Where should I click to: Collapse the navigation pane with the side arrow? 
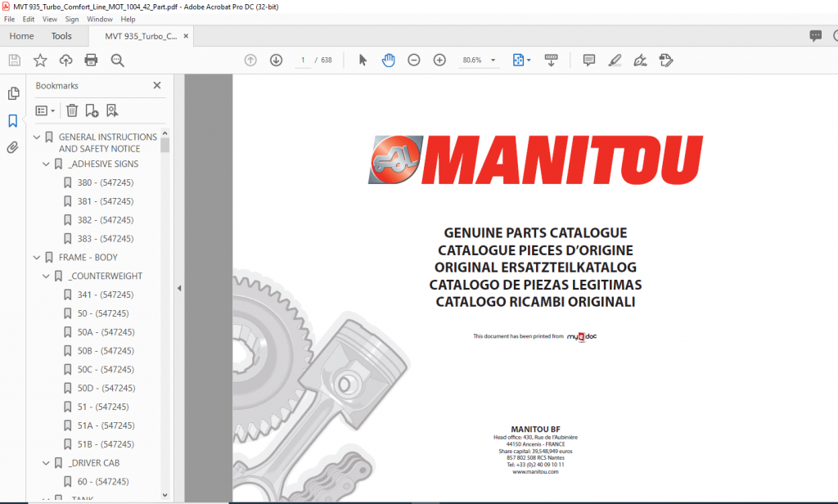pos(179,288)
